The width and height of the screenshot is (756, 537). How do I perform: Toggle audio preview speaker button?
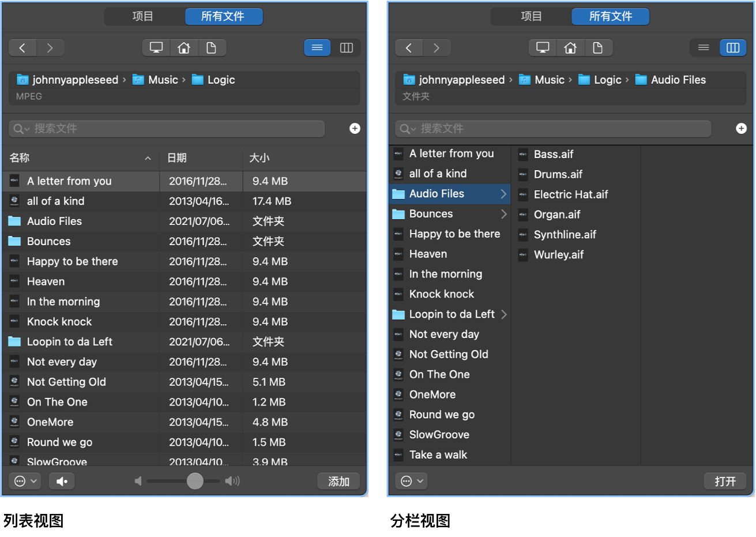click(x=62, y=481)
